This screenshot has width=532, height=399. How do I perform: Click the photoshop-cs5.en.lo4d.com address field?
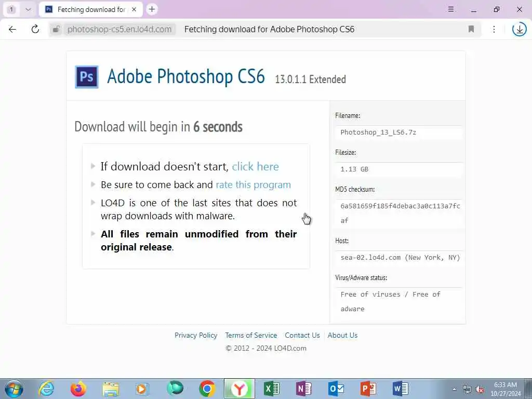click(x=119, y=29)
